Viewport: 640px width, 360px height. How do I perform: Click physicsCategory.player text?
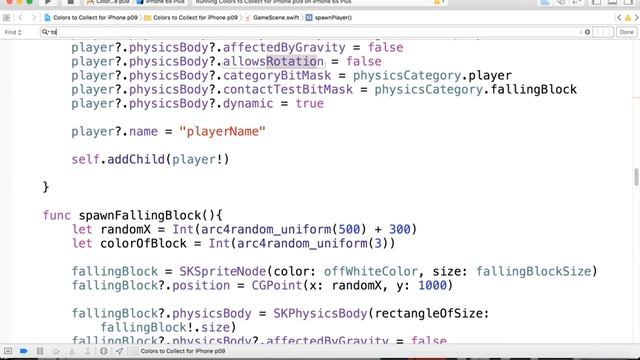[x=432, y=76]
